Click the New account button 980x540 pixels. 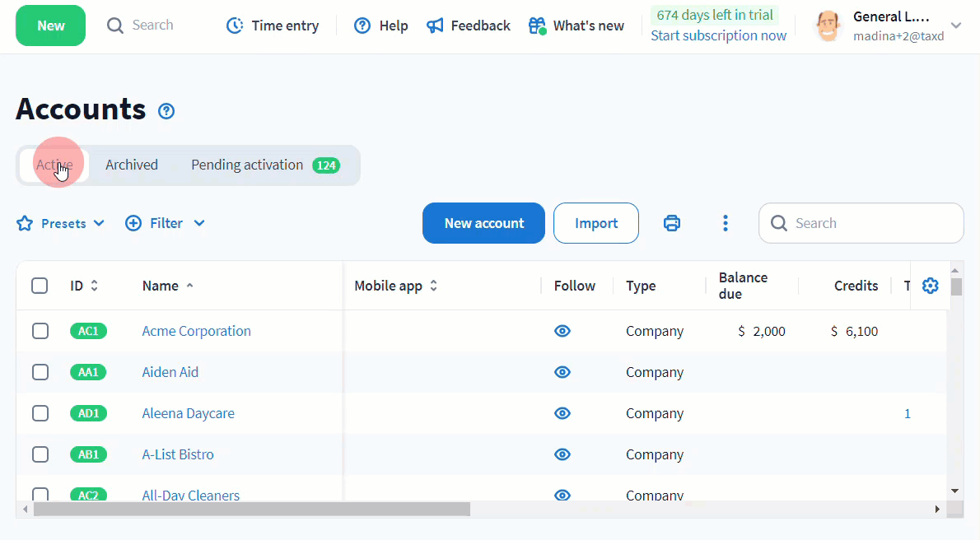[x=483, y=223]
